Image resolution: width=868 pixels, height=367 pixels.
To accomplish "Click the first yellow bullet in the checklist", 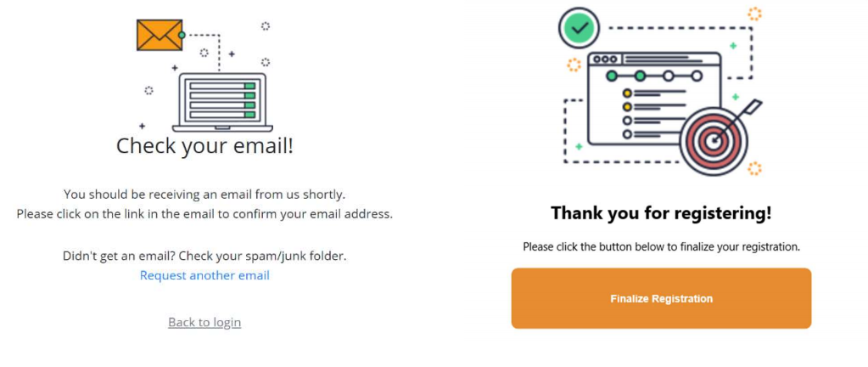I will pos(627,93).
